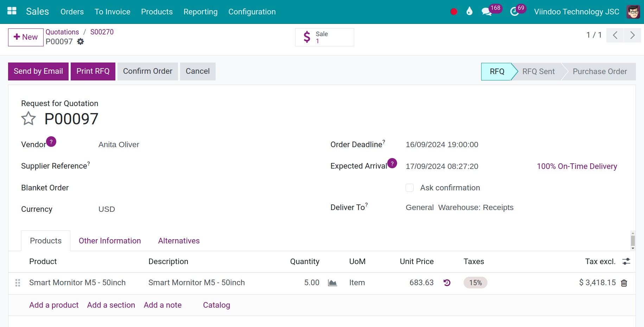Image resolution: width=644 pixels, height=327 pixels.
Task: Set status to RFQ Sent
Action: pyautogui.click(x=538, y=72)
